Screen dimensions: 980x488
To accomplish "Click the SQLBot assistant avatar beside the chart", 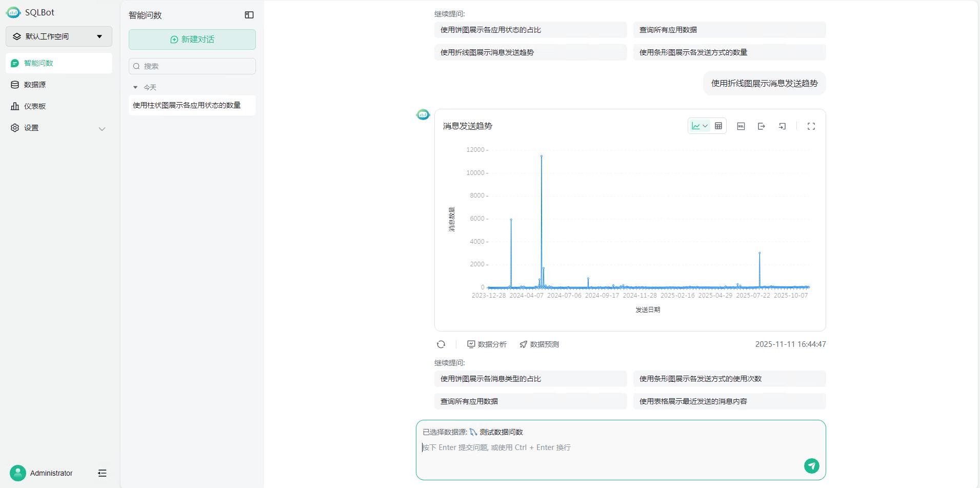I will click(x=423, y=115).
